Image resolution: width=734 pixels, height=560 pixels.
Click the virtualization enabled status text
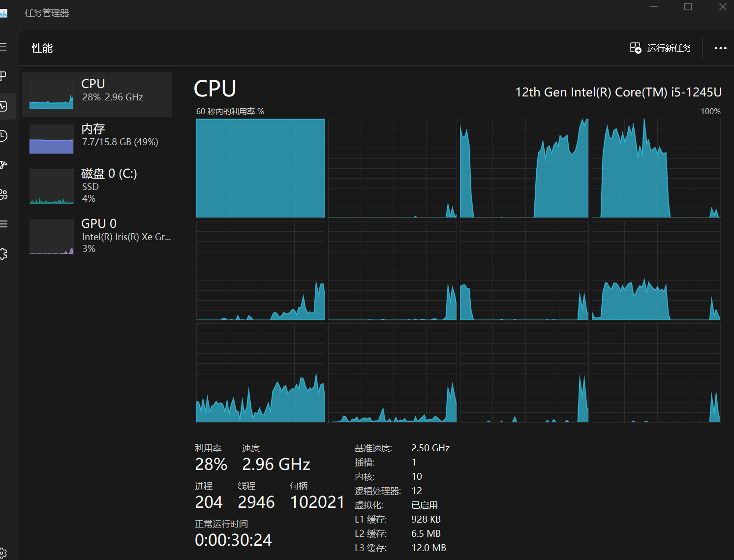pos(425,505)
